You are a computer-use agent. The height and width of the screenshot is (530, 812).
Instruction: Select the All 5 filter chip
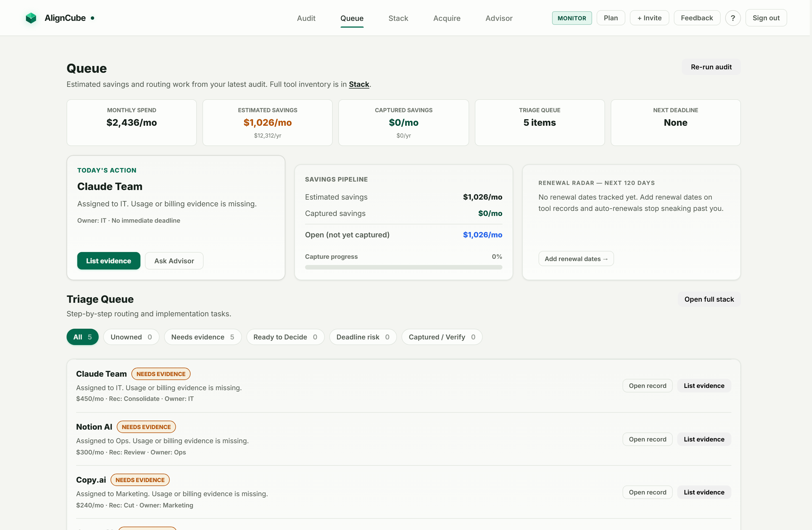[x=83, y=337]
